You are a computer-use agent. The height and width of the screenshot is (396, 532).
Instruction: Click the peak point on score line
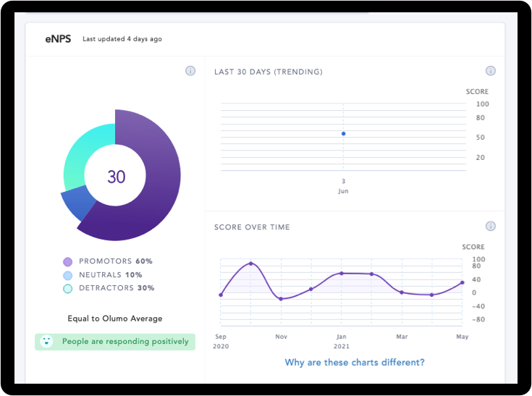click(x=250, y=264)
